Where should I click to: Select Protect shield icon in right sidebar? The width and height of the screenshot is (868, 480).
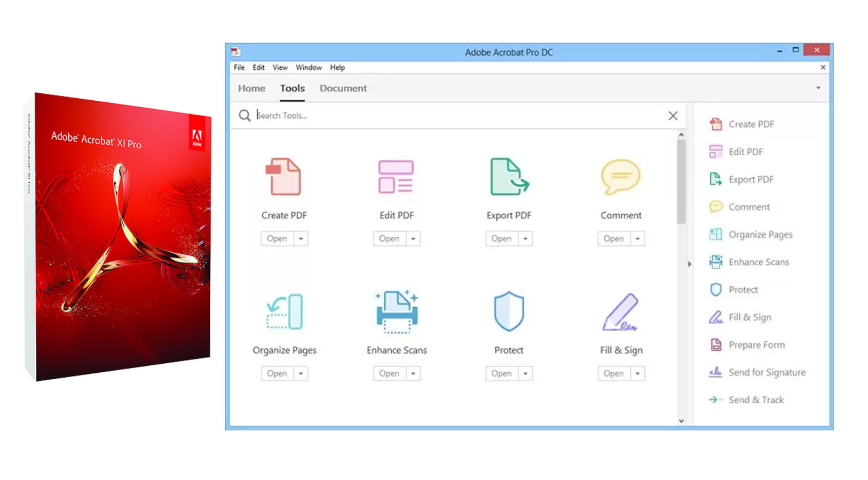(716, 290)
